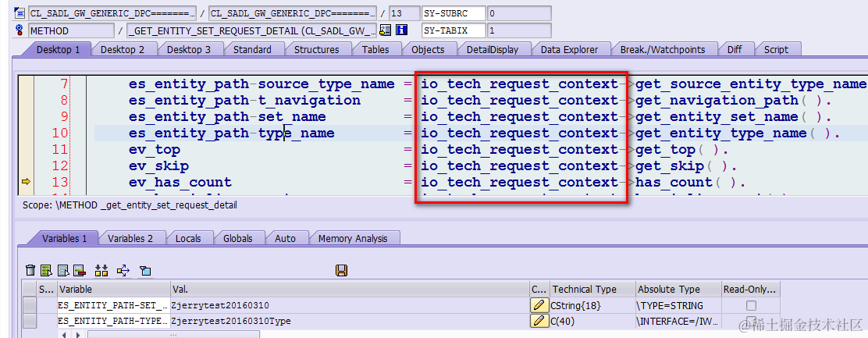
Task: Open the DetailDisplay tab
Action: pos(493,49)
